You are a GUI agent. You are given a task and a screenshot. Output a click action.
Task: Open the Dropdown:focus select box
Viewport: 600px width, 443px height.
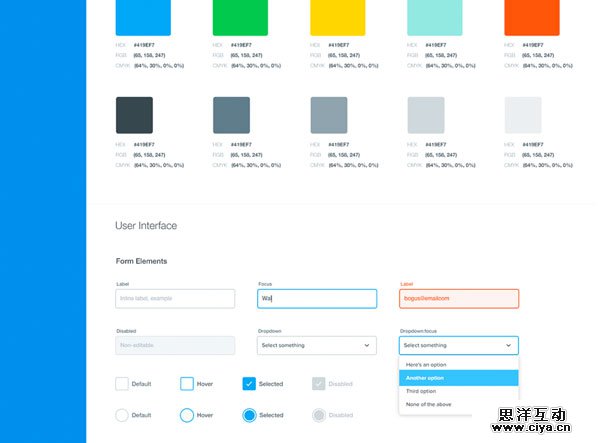click(459, 345)
